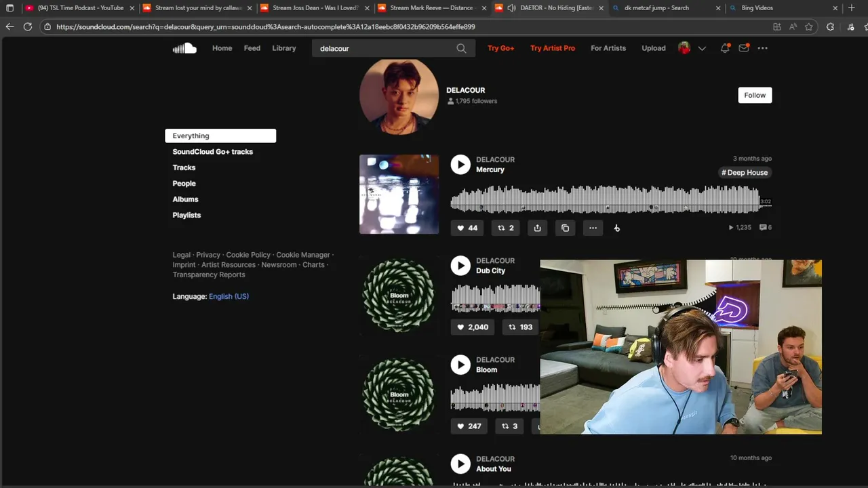Open the notifications bell icon

(x=725, y=48)
